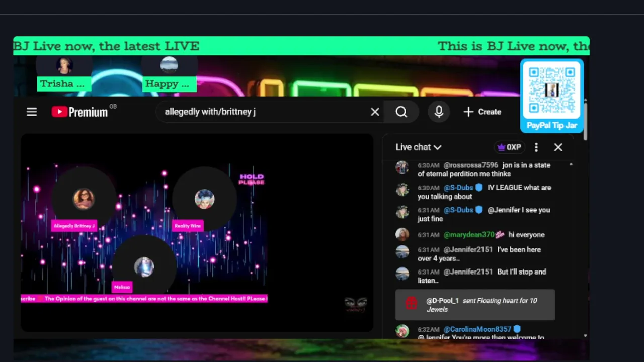Image resolution: width=644 pixels, height=362 pixels.
Task: Close the live chat panel
Action: pyautogui.click(x=558, y=147)
